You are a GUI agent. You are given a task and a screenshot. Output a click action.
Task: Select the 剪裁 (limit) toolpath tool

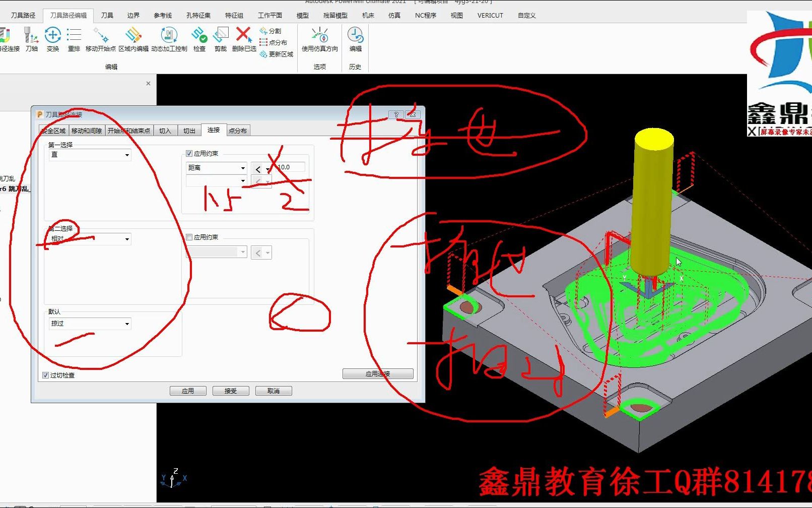tap(221, 40)
